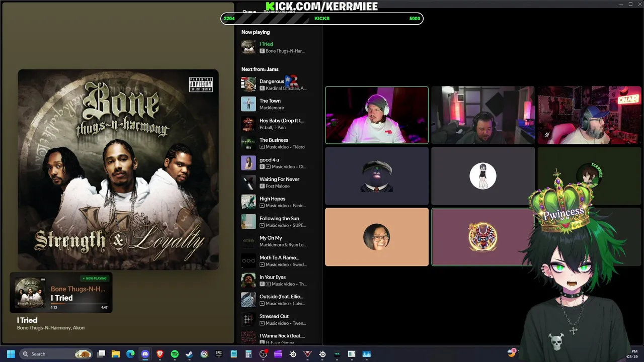Image resolution: width=644 pixels, height=362 pixels.
Task: Select Following the Sun track thumbnail
Action: pyautogui.click(x=248, y=222)
